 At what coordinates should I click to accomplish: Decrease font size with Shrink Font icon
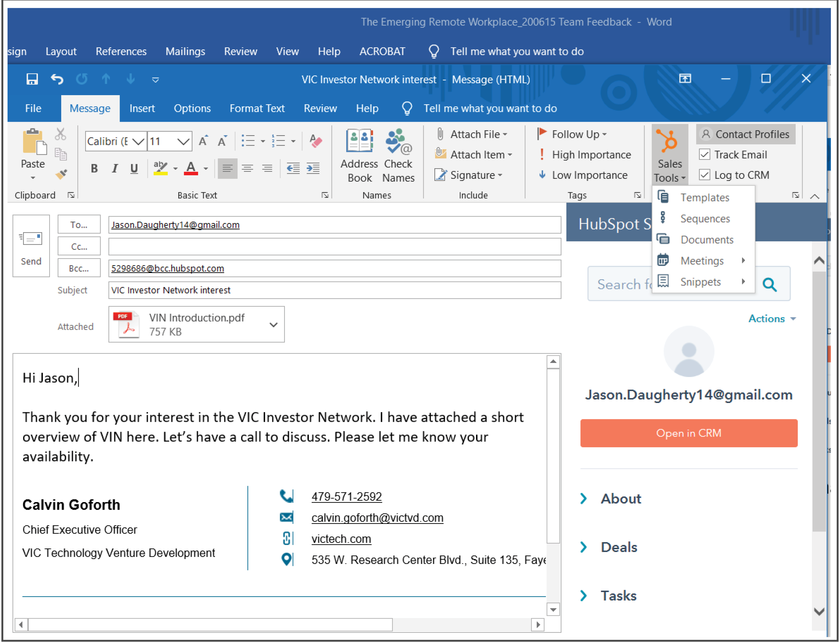(222, 141)
